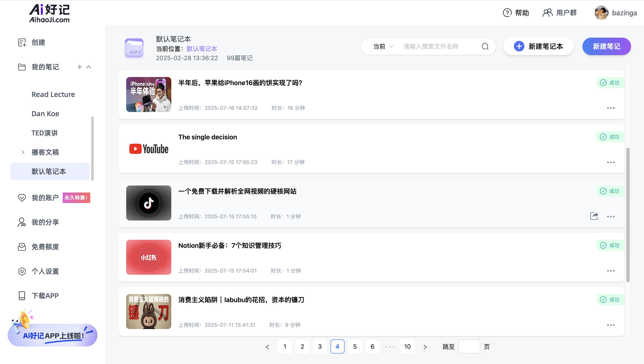Click the 新建笔记 button
This screenshot has height=364, width=644.
coord(607,47)
